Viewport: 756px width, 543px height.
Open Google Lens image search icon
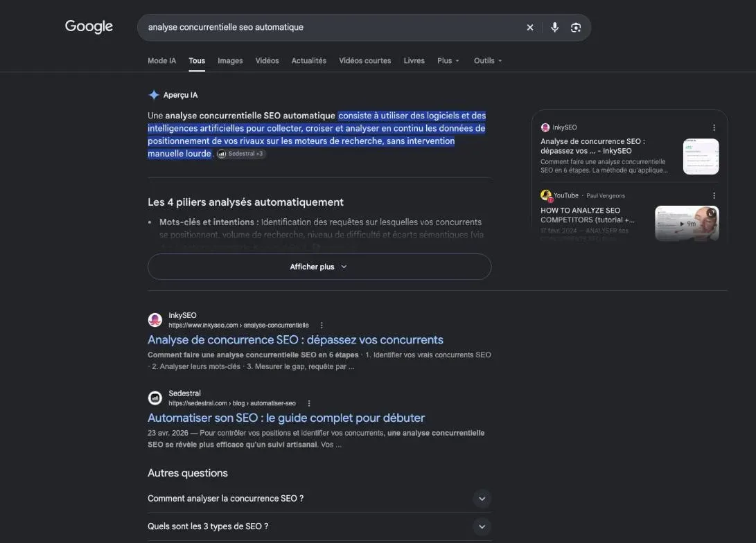[576, 28]
